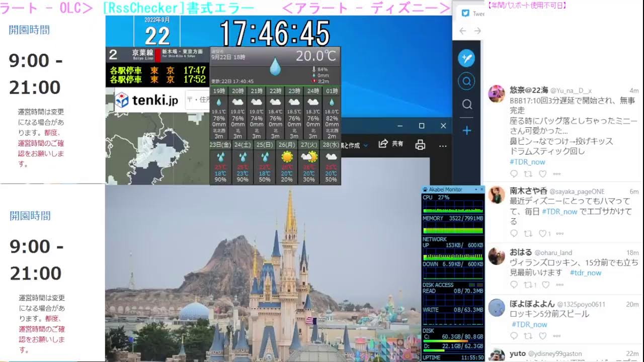644x362 pixels.
Task: Select the Twitter browser tab
Action: tap(473, 14)
